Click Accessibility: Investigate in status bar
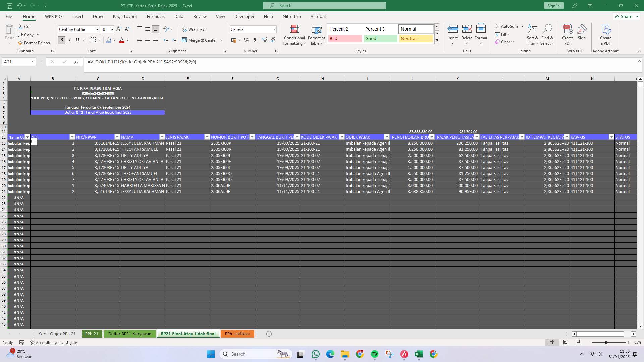The width and height of the screenshot is (644, 362). coord(54,342)
